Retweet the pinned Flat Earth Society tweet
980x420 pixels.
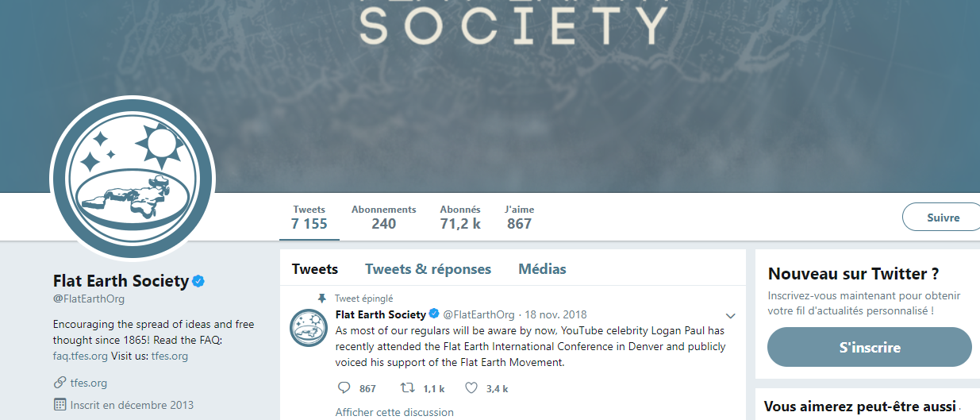pos(406,388)
